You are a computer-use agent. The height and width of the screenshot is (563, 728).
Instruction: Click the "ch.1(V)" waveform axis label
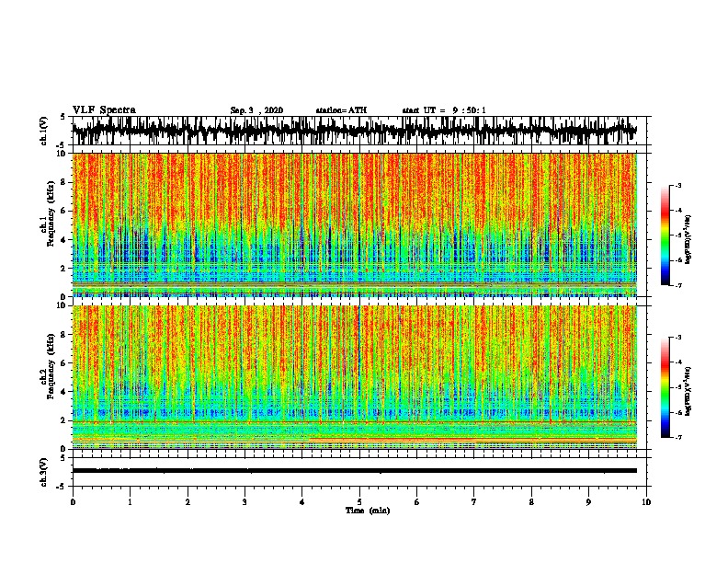click(x=44, y=131)
